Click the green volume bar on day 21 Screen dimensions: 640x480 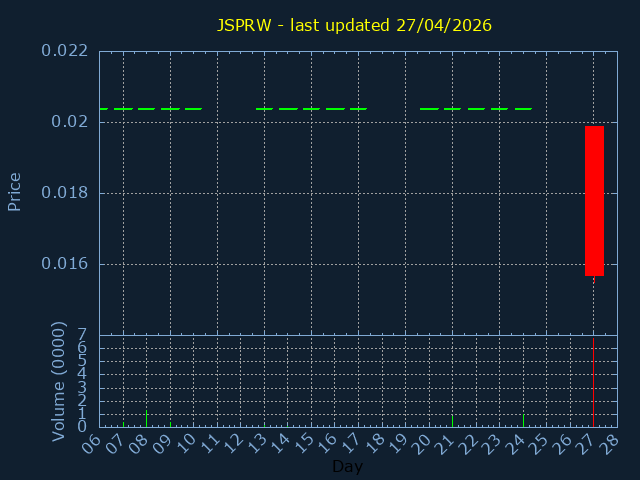(x=452, y=421)
